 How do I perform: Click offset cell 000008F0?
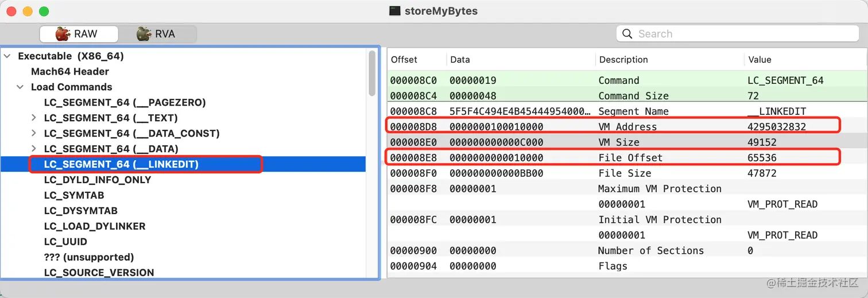click(413, 173)
